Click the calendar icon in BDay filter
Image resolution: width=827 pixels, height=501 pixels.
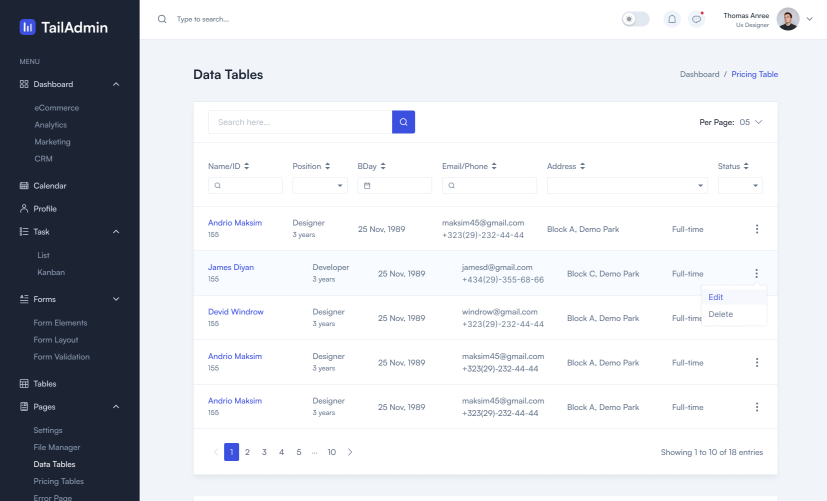point(367,186)
